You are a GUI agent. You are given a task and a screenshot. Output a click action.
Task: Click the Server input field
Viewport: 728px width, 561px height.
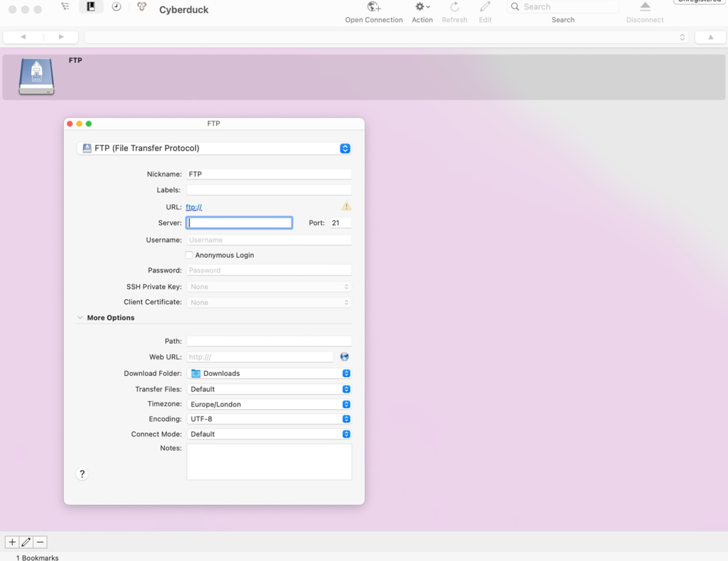[x=239, y=223]
